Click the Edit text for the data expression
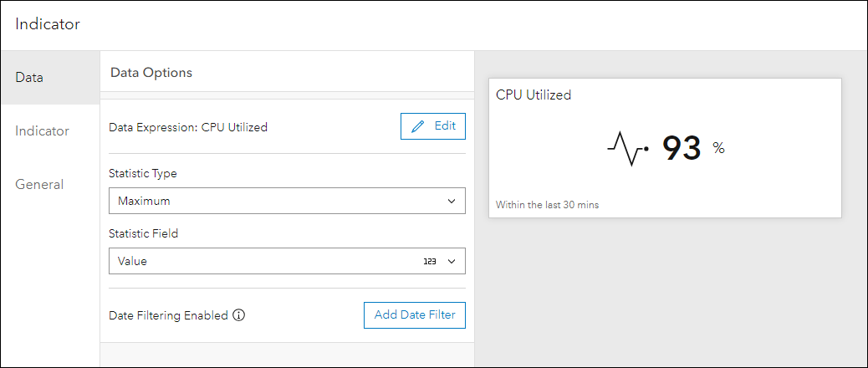Image resolution: width=868 pixels, height=368 pixels. [445, 126]
